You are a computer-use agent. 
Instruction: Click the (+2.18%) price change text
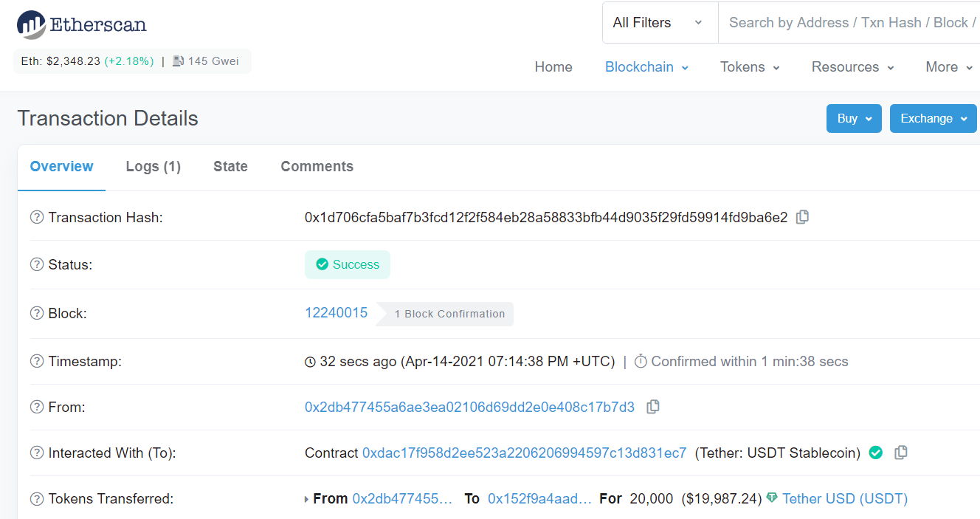(129, 61)
